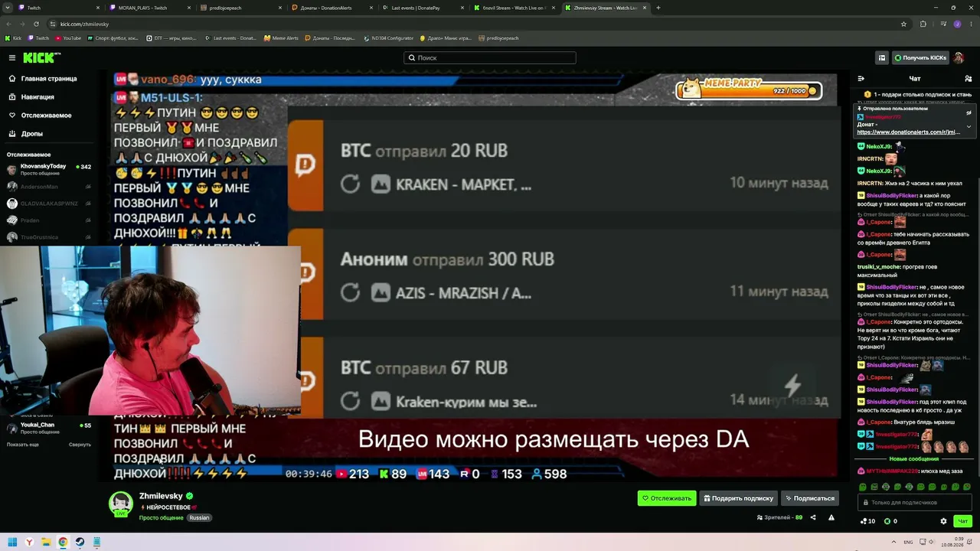Focus the Поиск search field

pyautogui.click(x=490, y=57)
